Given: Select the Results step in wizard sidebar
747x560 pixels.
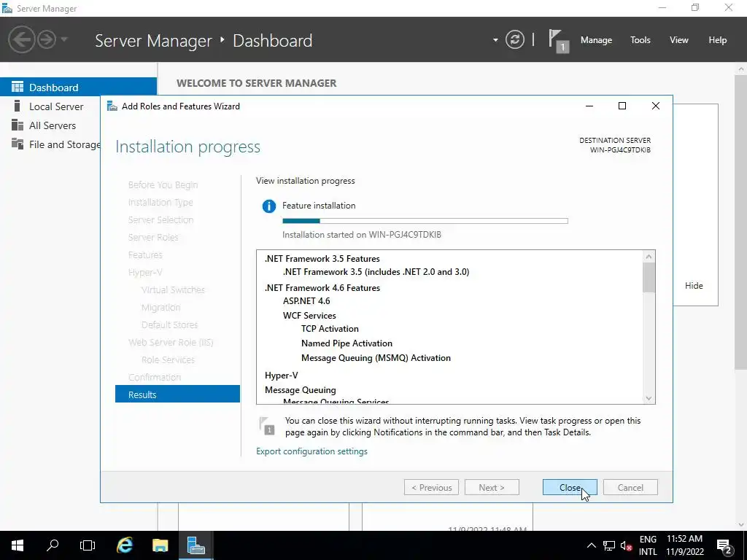Looking at the screenshot, I should 177,394.
